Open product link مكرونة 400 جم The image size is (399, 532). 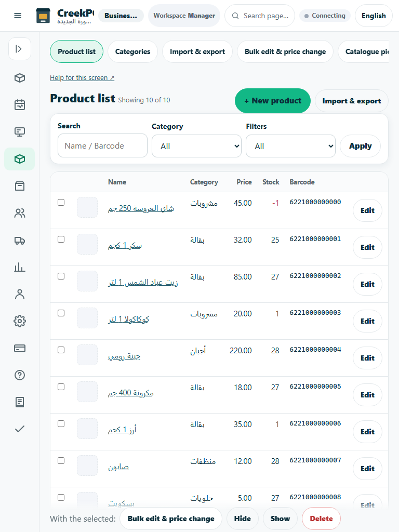click(130, 393)
